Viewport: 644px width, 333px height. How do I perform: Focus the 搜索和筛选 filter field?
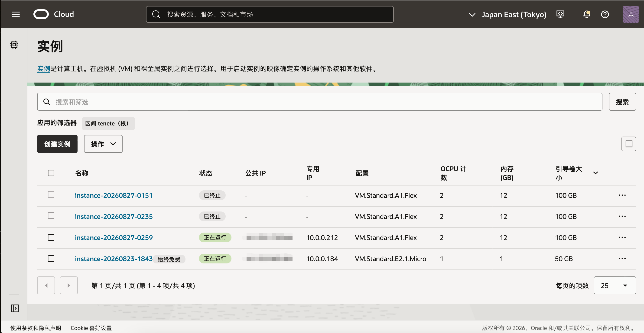(319, 102)
